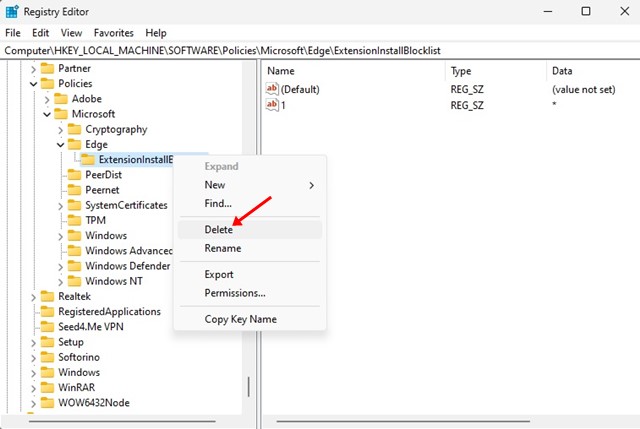This screenshot has height=429, width=640.
Task: Select the WinRAR folder icon
Action: [x=47, y=387]
